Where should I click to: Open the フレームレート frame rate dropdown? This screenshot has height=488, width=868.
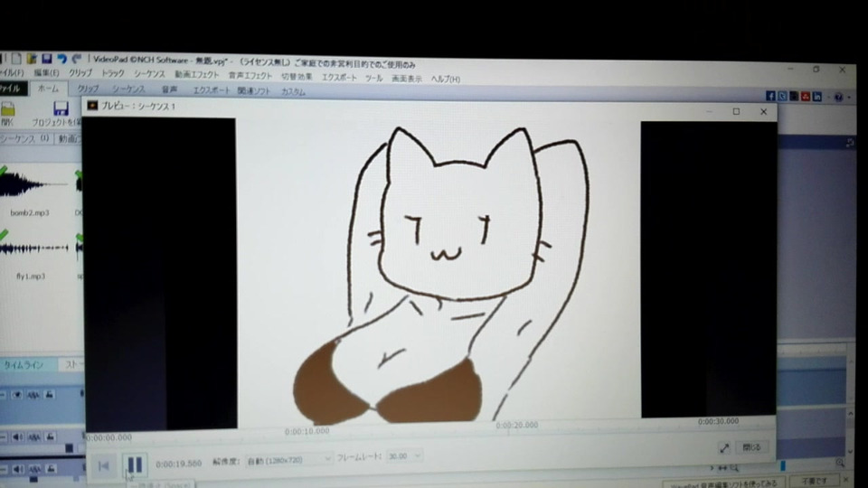point(405,455)
